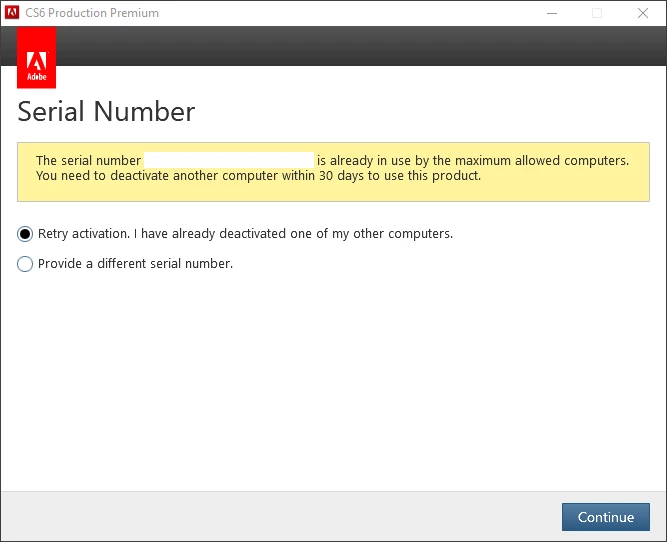This screenshot has width=667, height=542.
Task: Choose Provide a different serial number option
Action: pos(25,264)
